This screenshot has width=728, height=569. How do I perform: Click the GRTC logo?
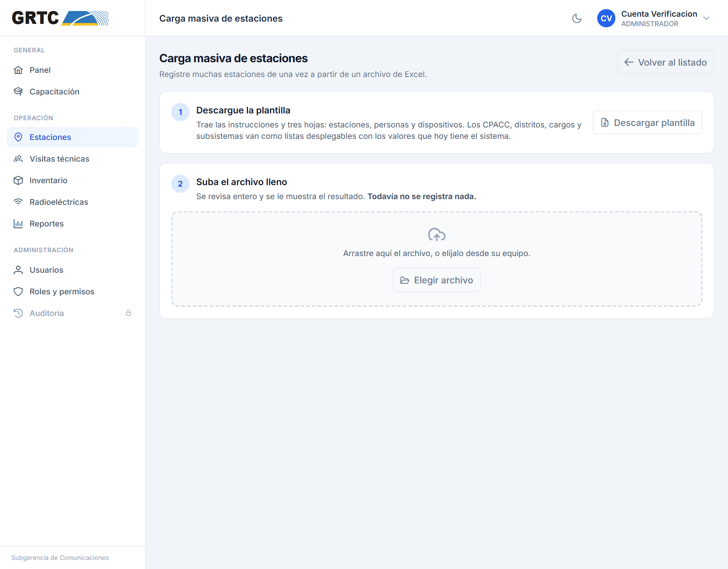[x=61, y=18]
